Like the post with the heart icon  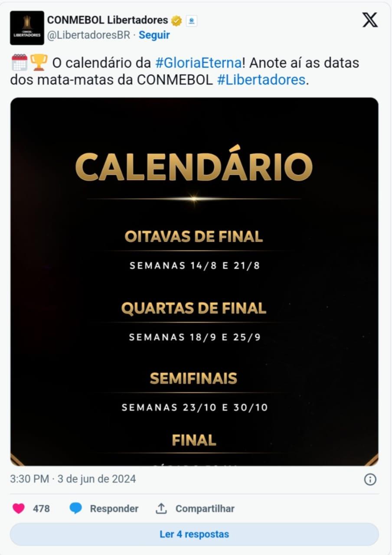point(19,508)
